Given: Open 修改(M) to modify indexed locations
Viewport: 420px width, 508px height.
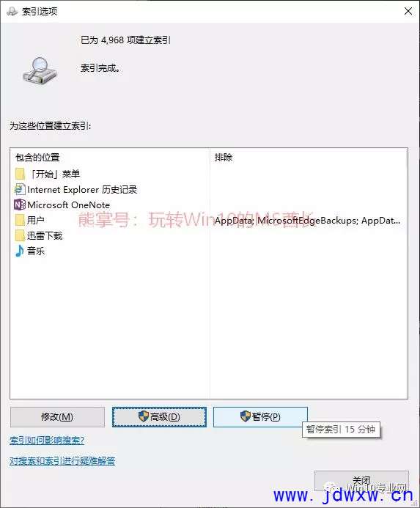Looking at the screenshot, I should [x=57, y=417].
